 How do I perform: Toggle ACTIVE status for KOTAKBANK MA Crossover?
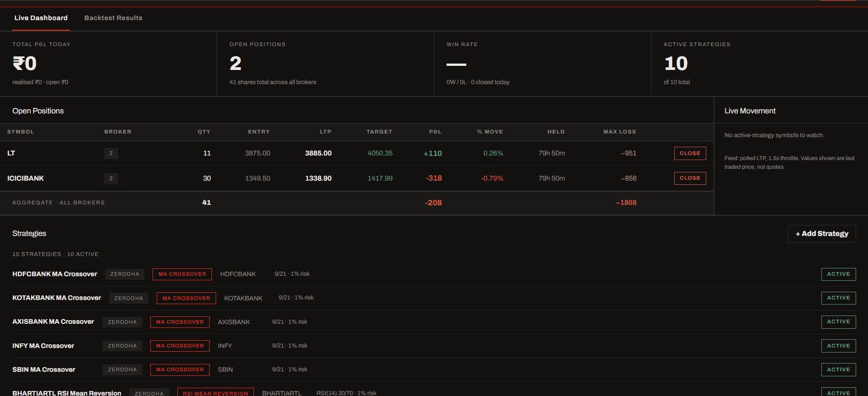tap(838, 298)
